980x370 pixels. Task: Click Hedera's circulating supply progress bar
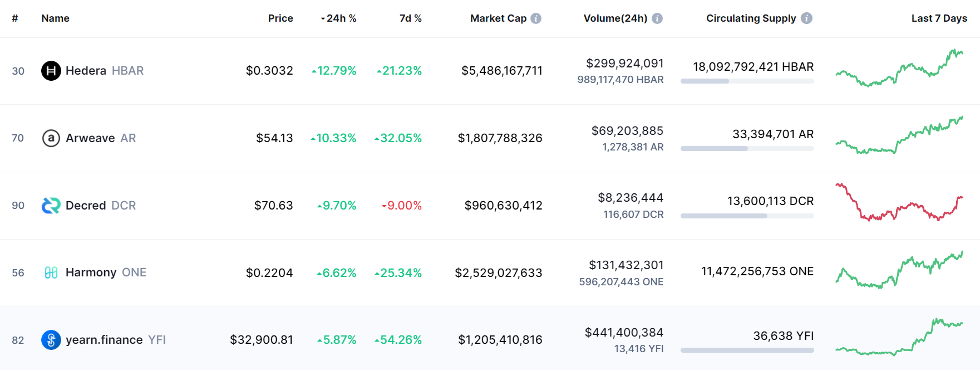(x=747, y=81)
